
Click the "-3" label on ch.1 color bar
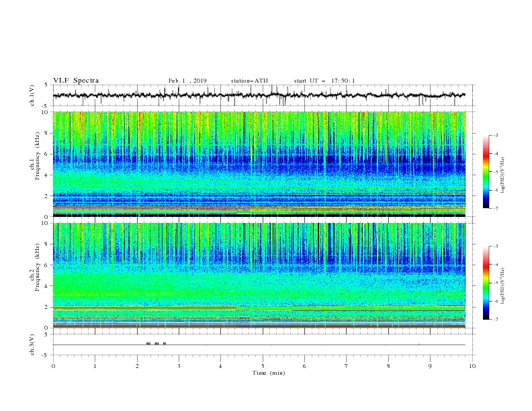tap(495, 135)
